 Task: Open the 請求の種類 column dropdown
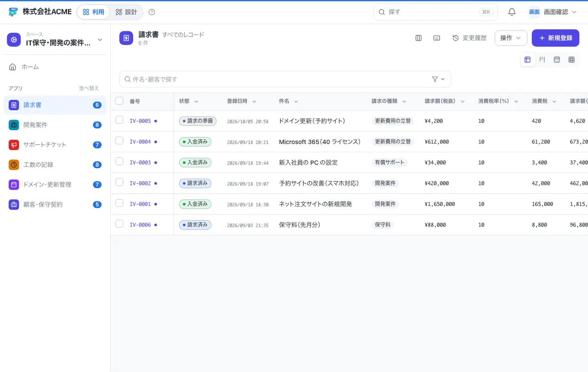[404, 102]
